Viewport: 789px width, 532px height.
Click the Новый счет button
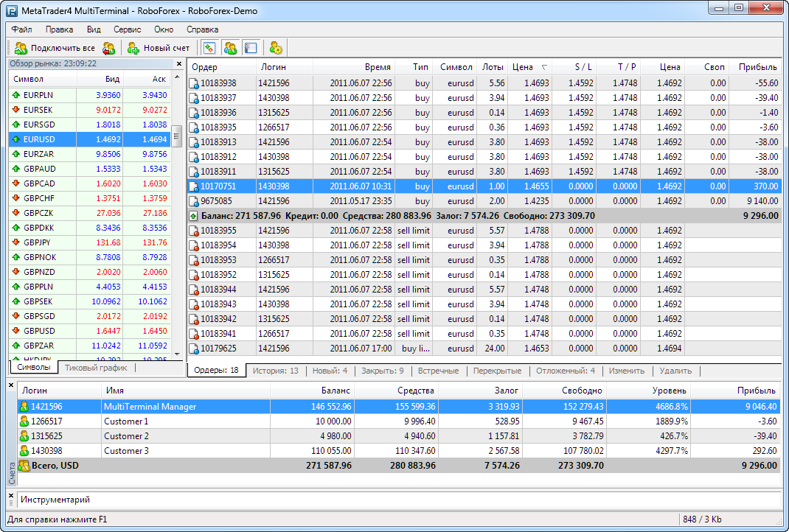159,49
